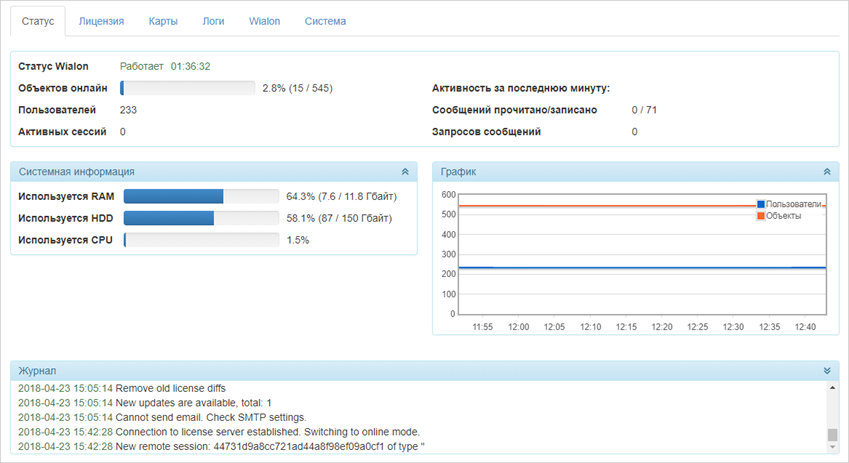Open the Карты tab
Image resolution: width=849 pixels, height=463 pixels.
163,21
